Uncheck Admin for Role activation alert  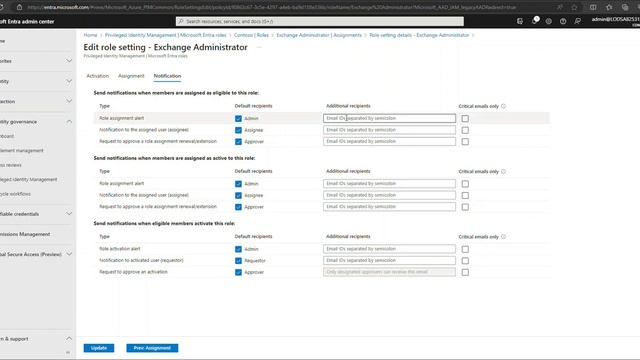(x=238, y=249)
